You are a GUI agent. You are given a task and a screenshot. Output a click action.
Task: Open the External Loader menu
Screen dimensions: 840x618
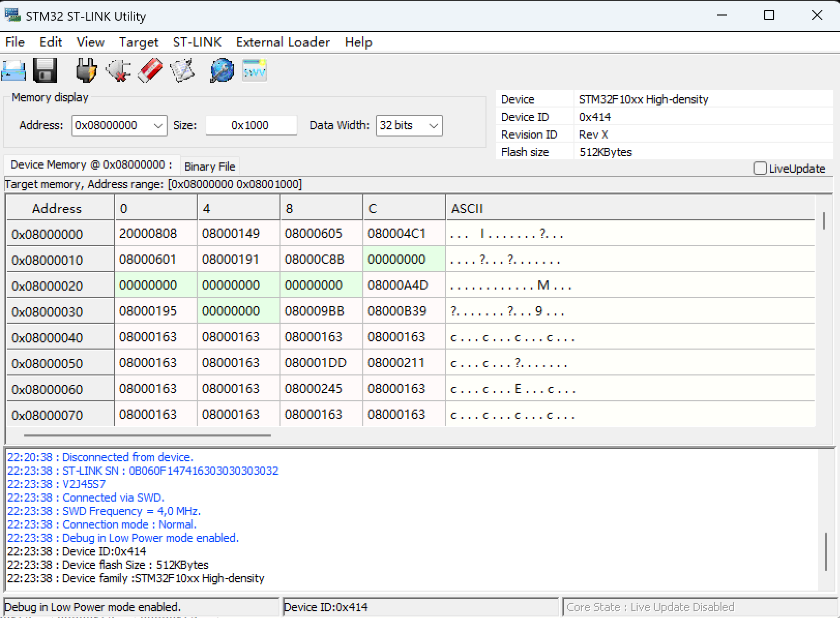tap(283, 42)
